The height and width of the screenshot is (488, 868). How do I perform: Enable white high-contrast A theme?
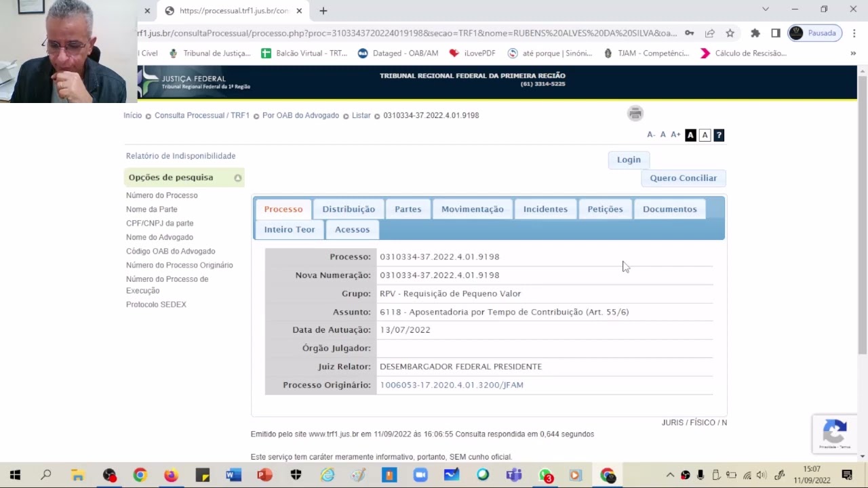click(705, 136)
